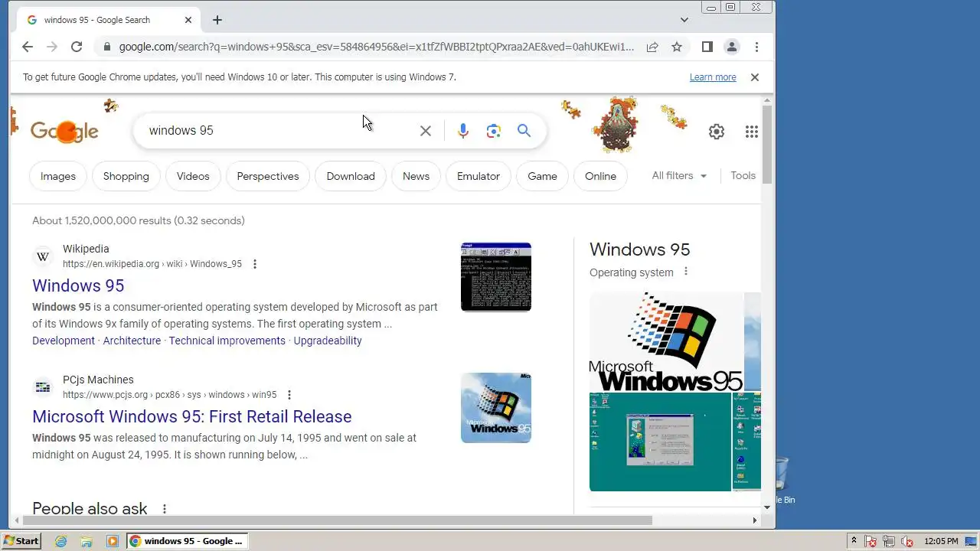Expand the tab search chevron

684,20
